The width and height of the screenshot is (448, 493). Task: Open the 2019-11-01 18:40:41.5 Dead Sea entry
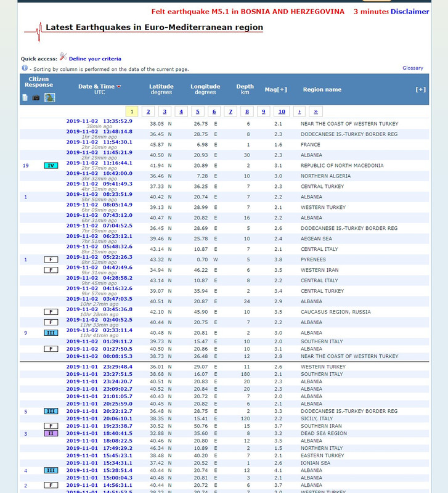click(99, 433)
